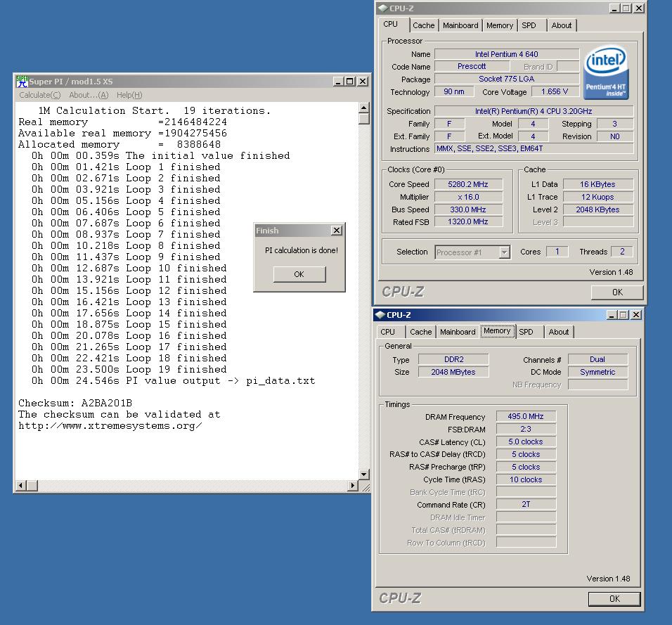Click the Rated FSB value 1320.0 MHz
Image resolution: width=672 pixels, height=625 pixels.
pyautogui.click(x=468, y=221)
